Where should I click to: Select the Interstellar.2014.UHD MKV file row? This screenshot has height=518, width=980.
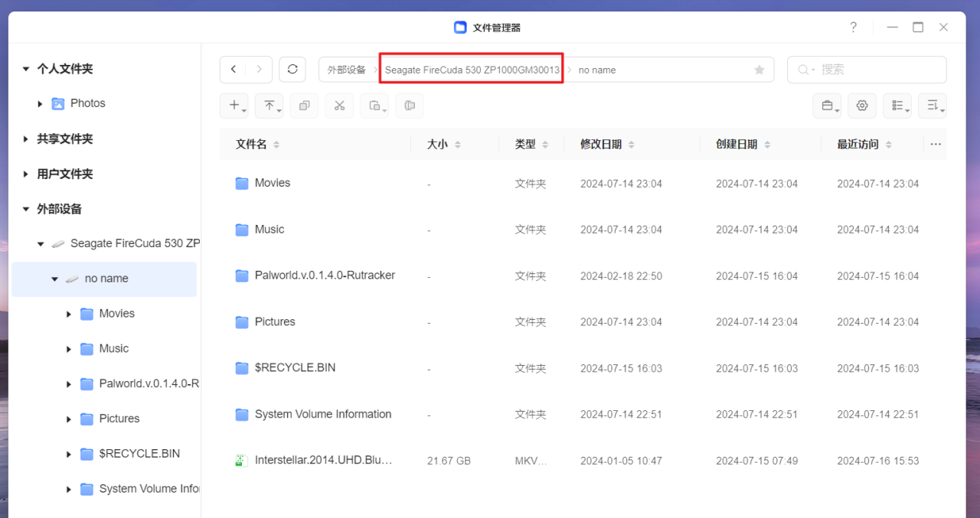(x=323, y=461)
